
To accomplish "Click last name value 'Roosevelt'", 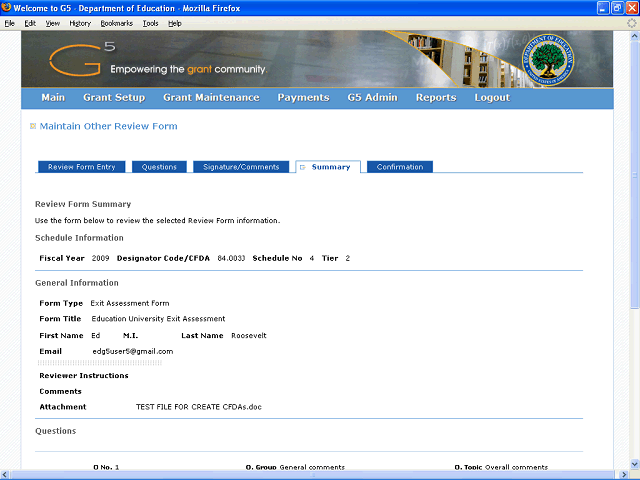I will pos(249,336).
